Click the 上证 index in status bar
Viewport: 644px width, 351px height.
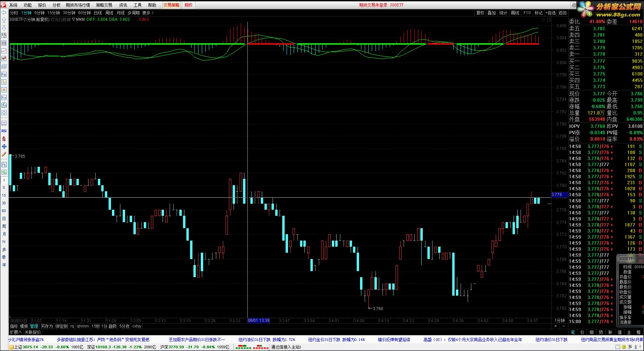coord(18,347)
